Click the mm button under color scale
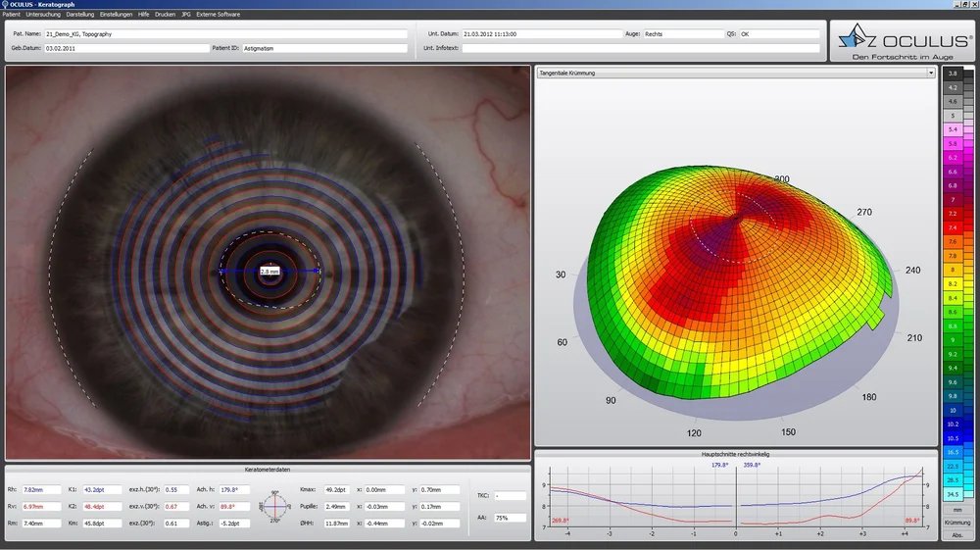The width and height of the screenshot is (980, 550). pos(957,510)
